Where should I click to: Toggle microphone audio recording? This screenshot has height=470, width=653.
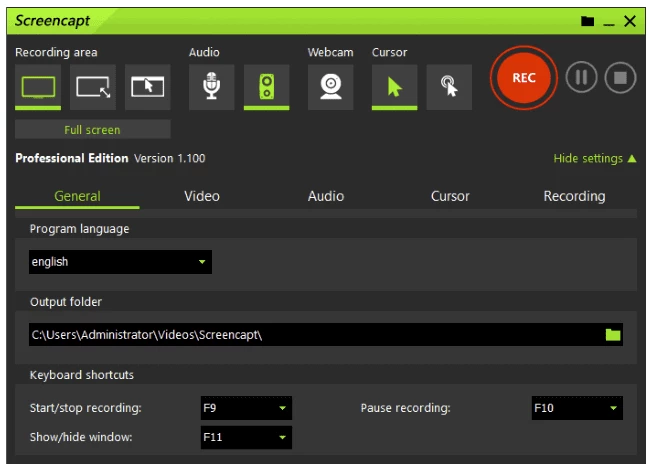pyautogui.click(x=211, y=87)
